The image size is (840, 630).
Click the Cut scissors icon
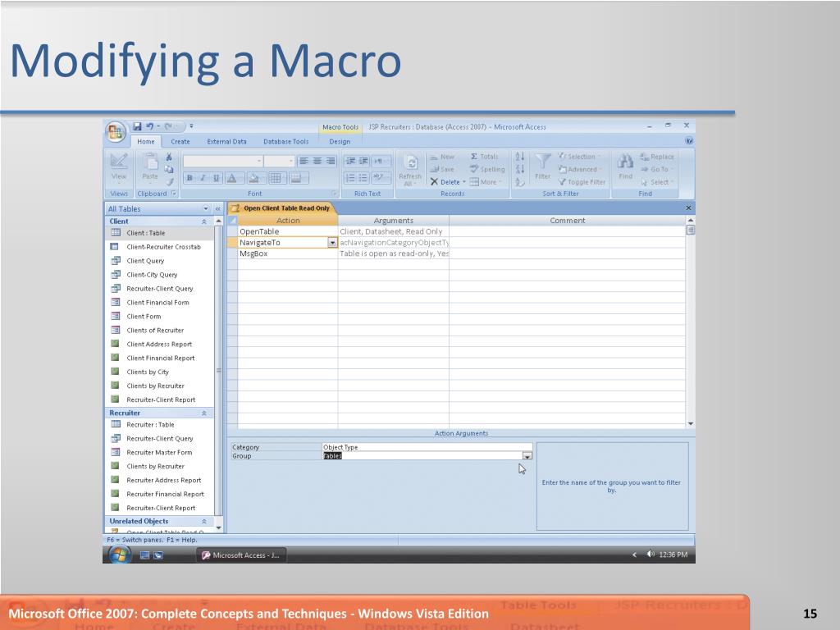click(169, 157)
